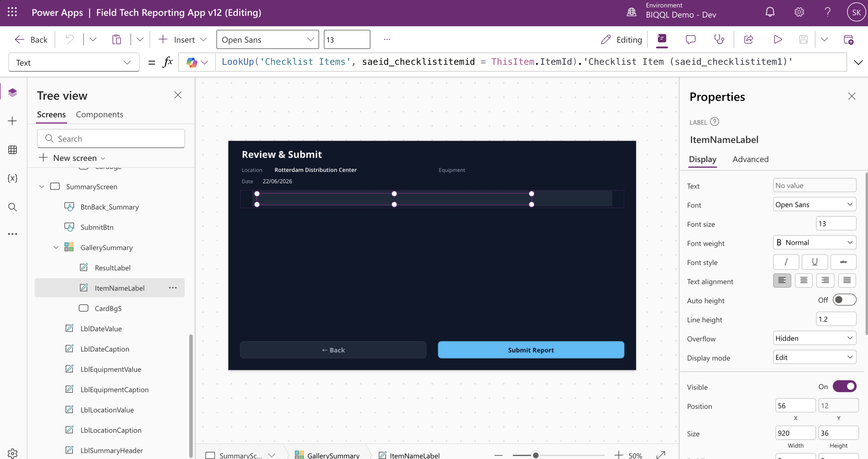Open the toolbar more options ellipsis
The width and height of the screenshot is (868, 459).
pos(387,39)
